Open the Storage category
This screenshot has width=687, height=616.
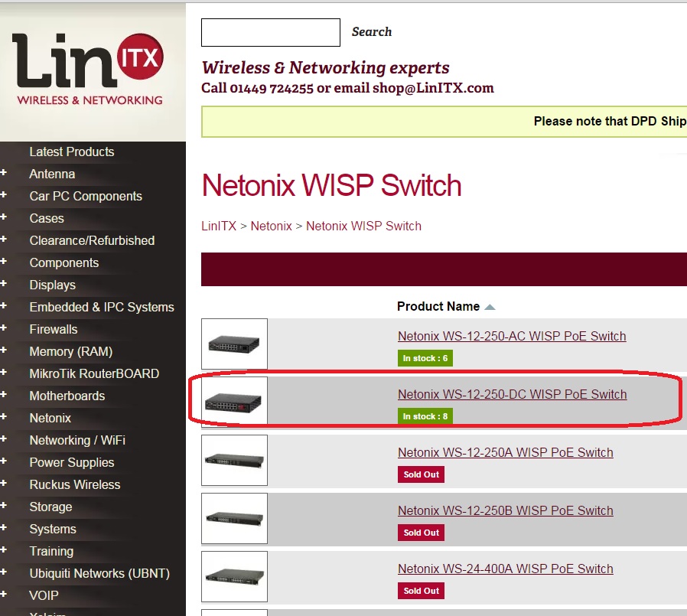tap(50, 507)
